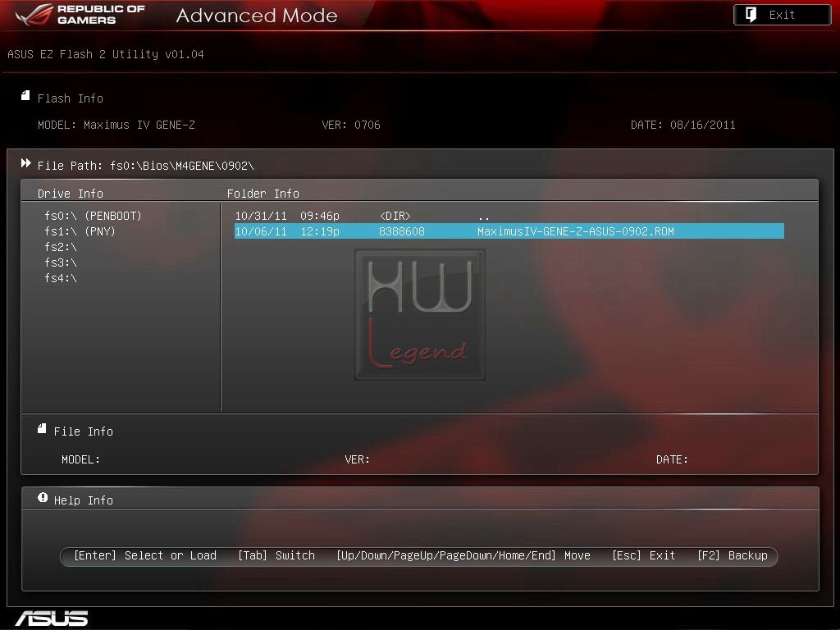Select drive fs4:\
Viewport: 840px width, 630px height.
click(x=61, y=278)
